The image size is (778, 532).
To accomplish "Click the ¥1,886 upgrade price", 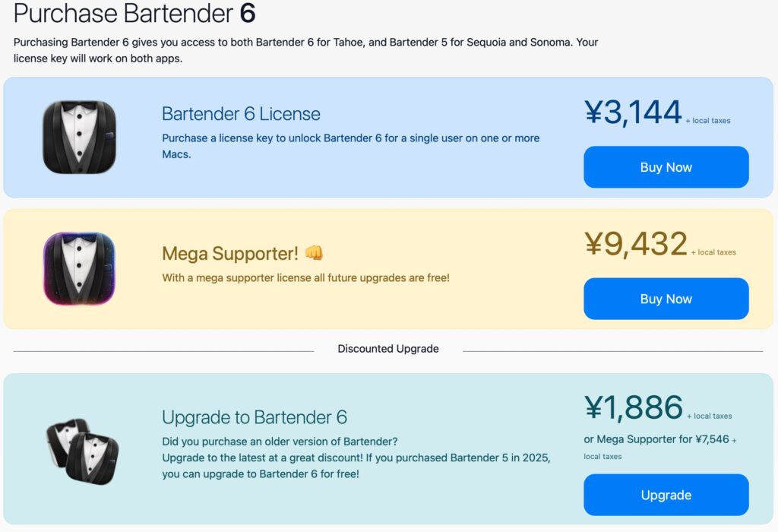I will pos(634,408).
